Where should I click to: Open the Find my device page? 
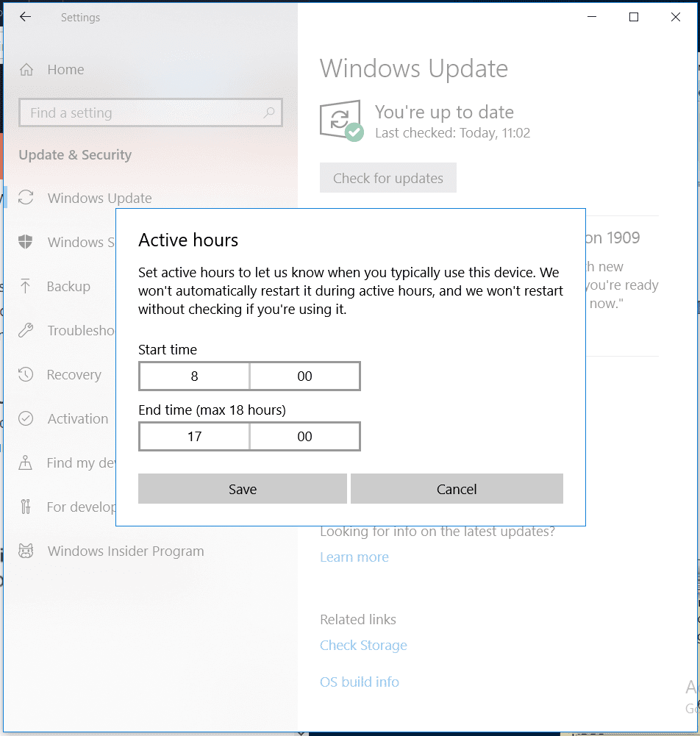tap(81, 462)
